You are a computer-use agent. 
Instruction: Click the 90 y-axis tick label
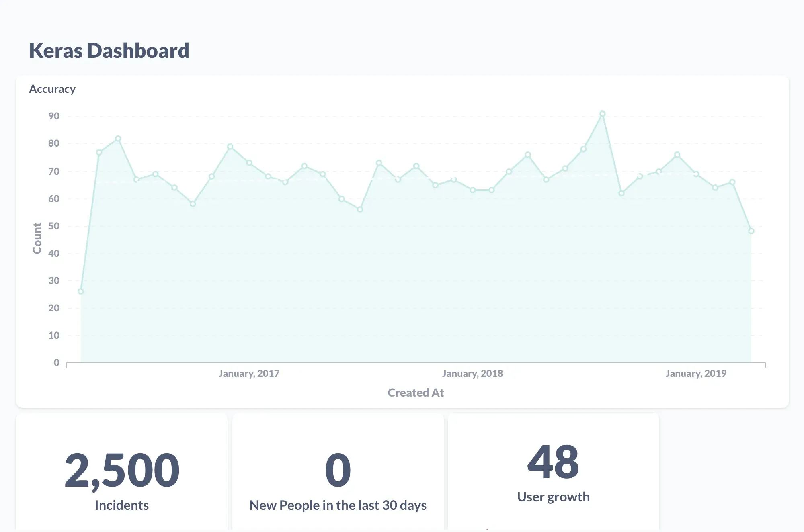click(54, 116)
